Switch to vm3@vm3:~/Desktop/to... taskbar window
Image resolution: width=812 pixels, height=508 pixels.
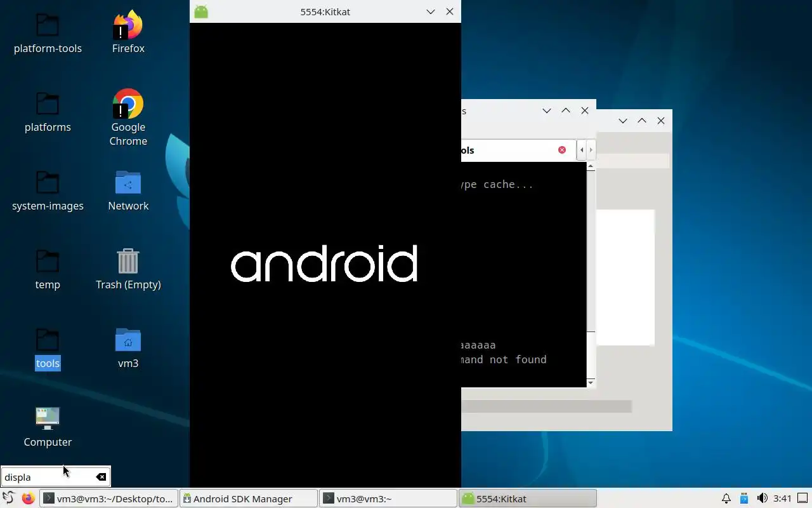coord(109,498)
